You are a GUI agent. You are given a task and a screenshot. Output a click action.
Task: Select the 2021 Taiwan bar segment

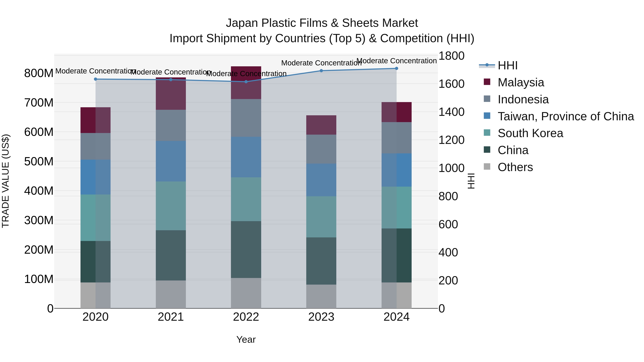tap(171, 161)
